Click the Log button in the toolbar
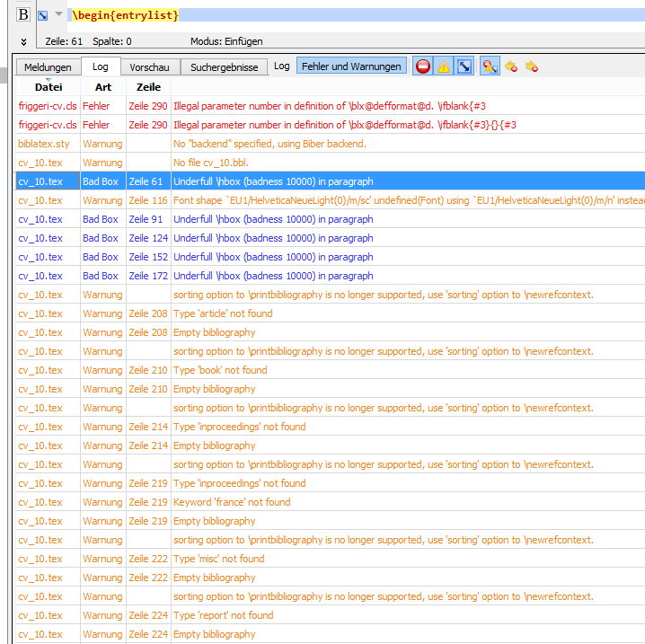 282,66
